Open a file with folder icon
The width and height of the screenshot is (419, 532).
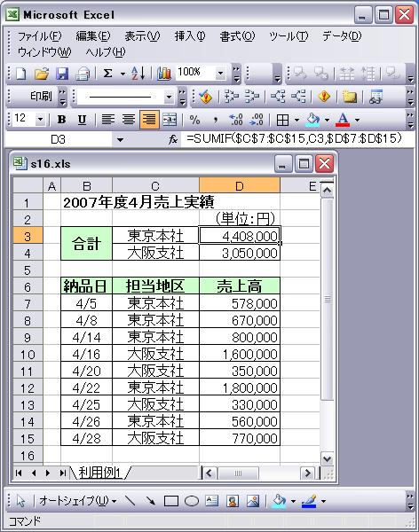42,74
